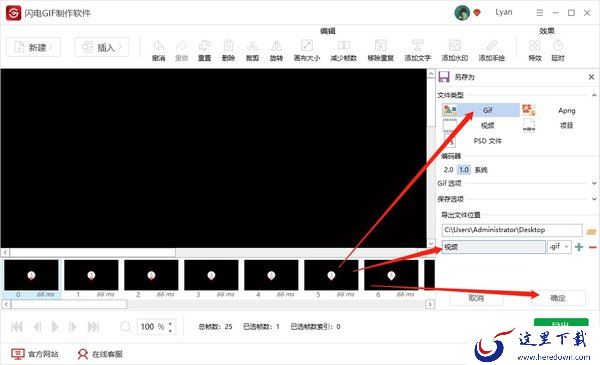
Task: Decrease zoom with the stepper down arrow
Action: pyautogui.click(x=170, y=330)
